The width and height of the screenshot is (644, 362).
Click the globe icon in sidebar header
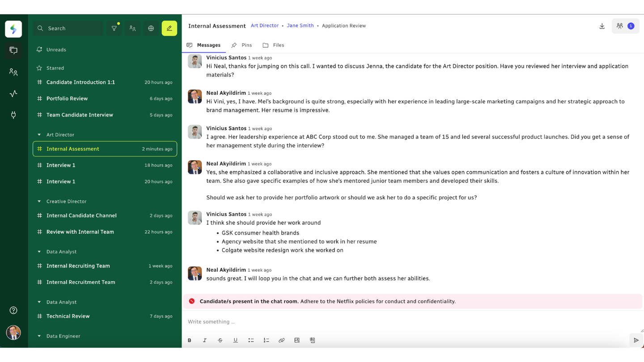point(151,28)
